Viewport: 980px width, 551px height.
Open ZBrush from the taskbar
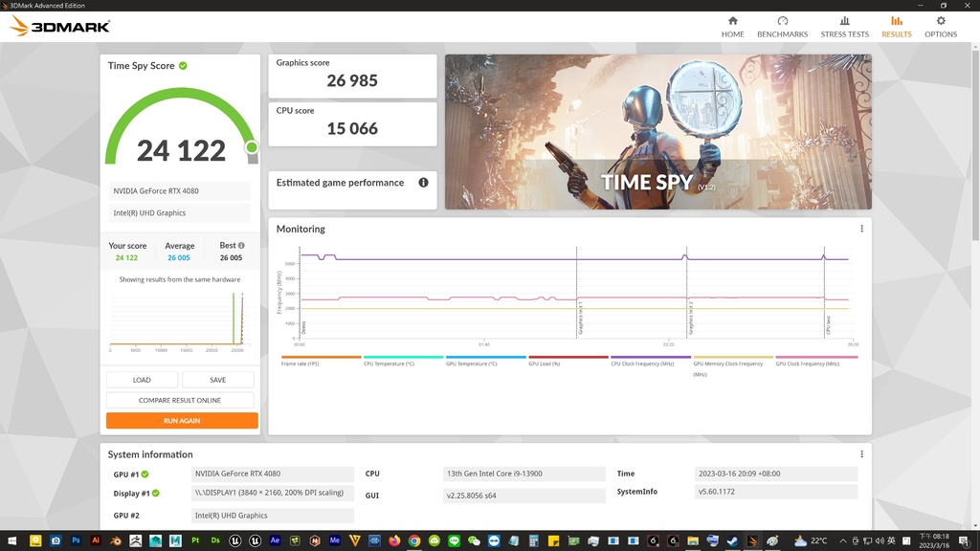pyautogui.click(x=136, y=541)
